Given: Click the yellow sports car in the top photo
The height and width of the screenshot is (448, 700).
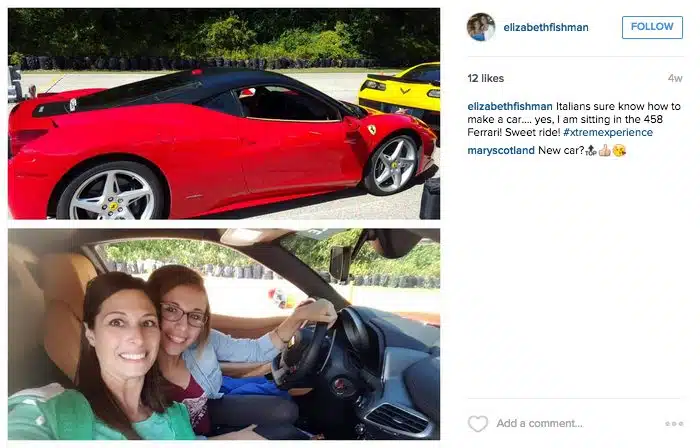Looking at the screenshot, I should click(x=400, y=89).
